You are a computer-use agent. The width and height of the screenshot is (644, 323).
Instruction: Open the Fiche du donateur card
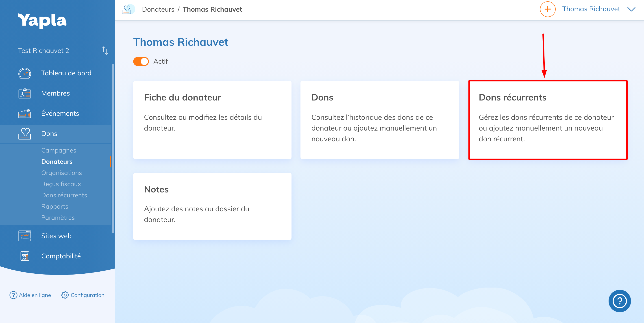212,120
